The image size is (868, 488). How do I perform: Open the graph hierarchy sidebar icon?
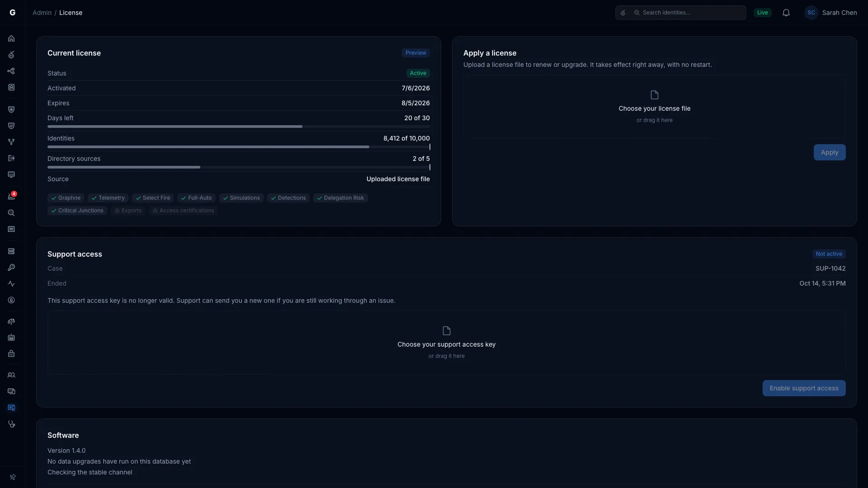pyautogui.click(x=11, y=71)
